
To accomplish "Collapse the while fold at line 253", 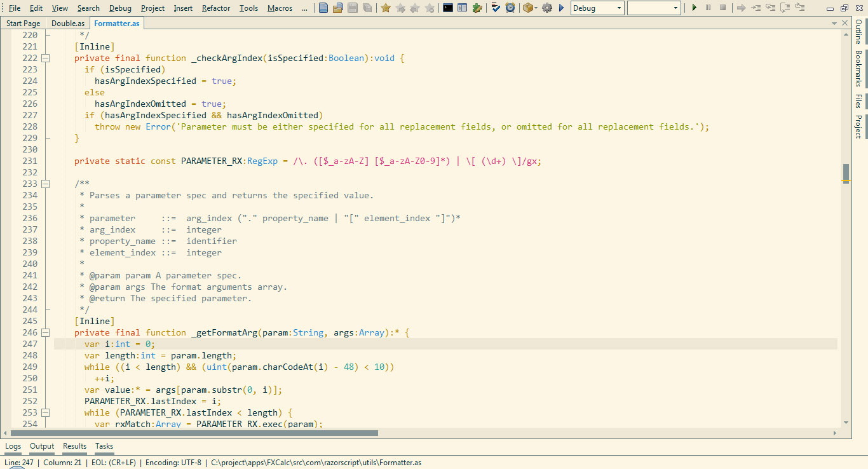I will coord(46,412).
